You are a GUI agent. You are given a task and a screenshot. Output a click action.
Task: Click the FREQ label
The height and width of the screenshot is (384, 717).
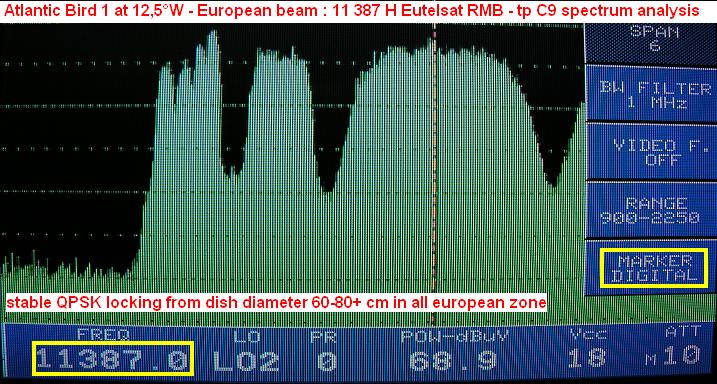pos(103,335)
